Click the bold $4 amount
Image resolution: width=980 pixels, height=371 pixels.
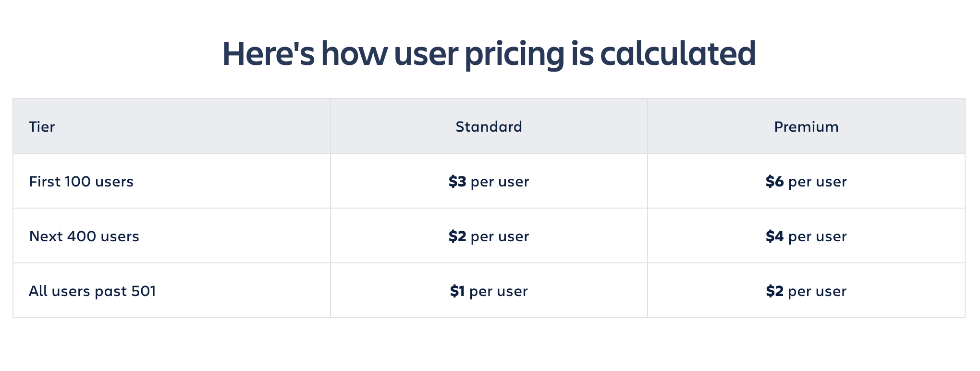(x=775, y=236)
